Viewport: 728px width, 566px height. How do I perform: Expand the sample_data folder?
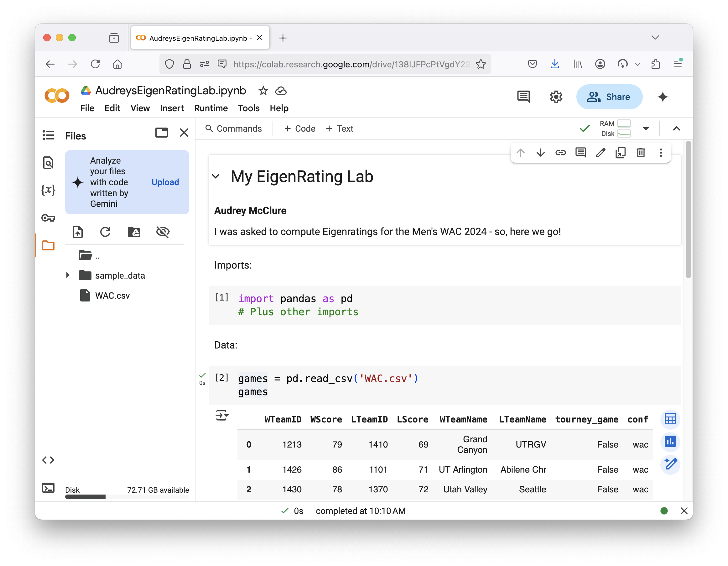[68, 275]
